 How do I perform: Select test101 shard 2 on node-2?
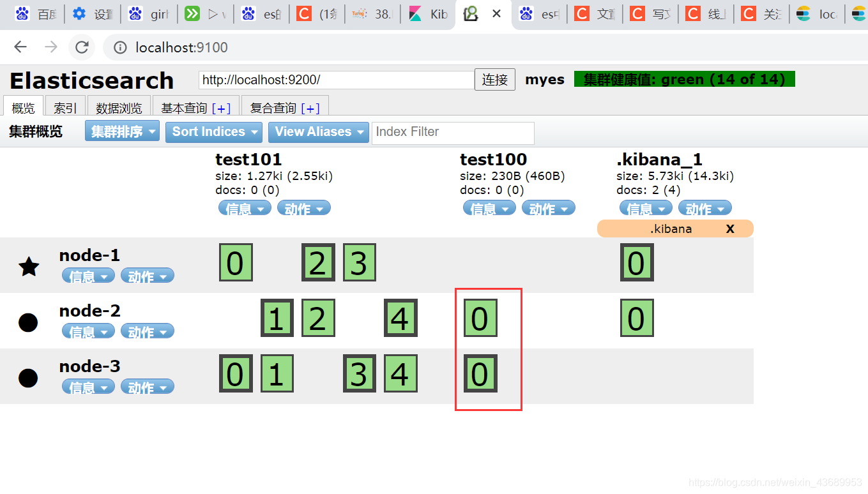point(318,318)
